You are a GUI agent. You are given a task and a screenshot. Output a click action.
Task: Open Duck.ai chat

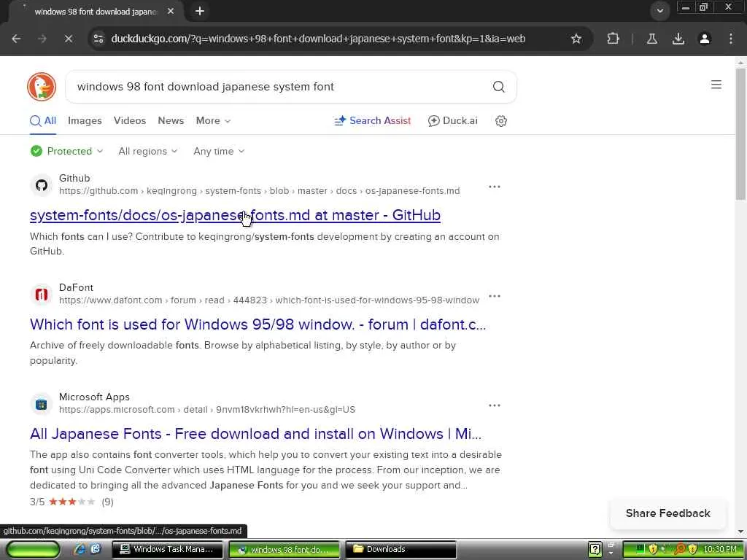click(x=452, y=121)
